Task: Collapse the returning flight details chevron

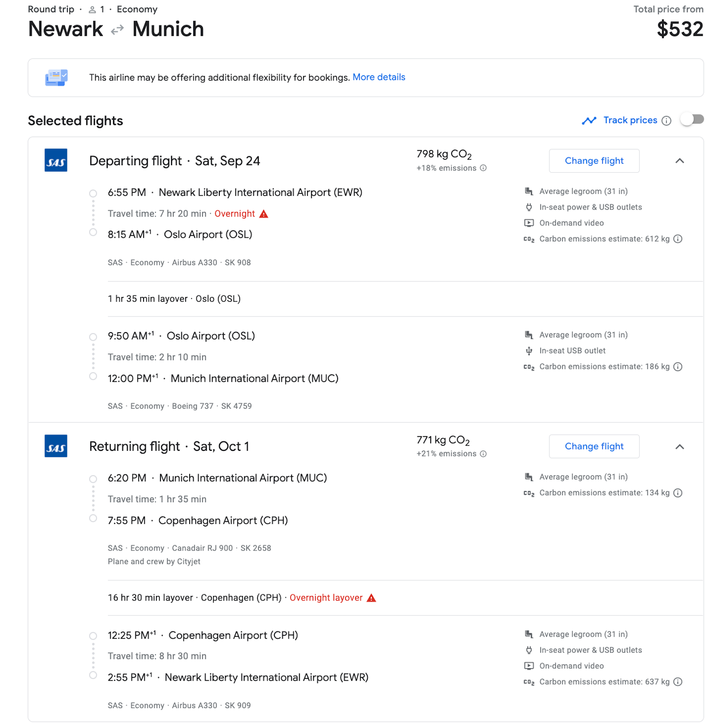Action: 680,447
